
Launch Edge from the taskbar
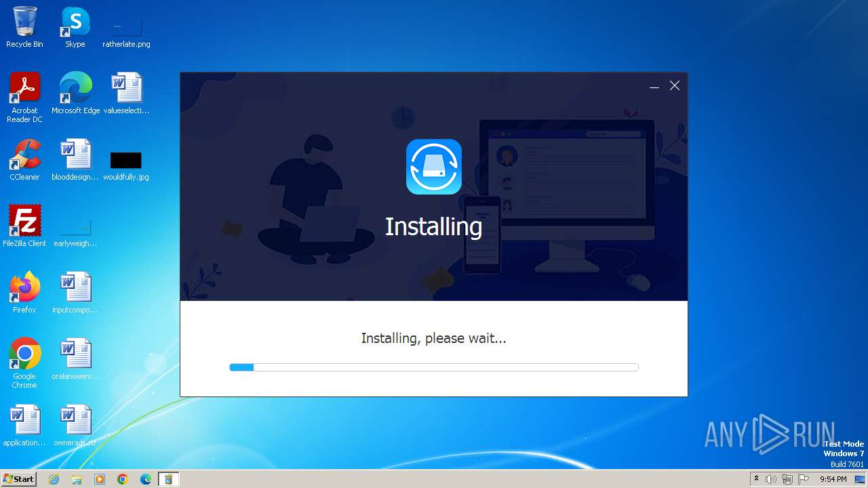[x=146, y=479]
